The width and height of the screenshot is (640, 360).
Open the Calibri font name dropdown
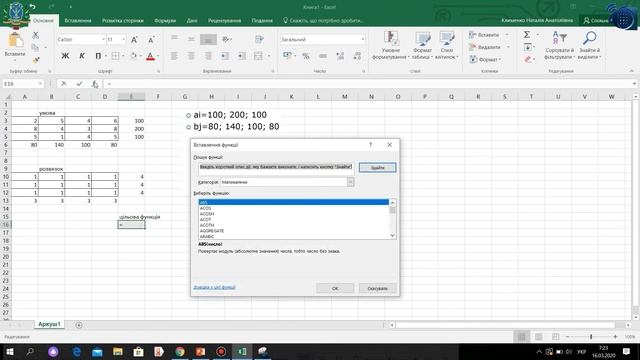point(103,40)
